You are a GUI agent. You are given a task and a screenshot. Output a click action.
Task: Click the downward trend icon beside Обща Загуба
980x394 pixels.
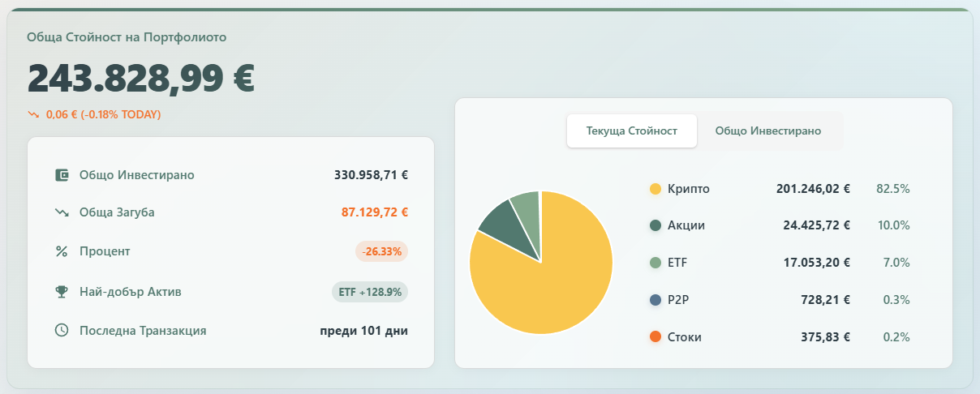[x=61, y=212]
